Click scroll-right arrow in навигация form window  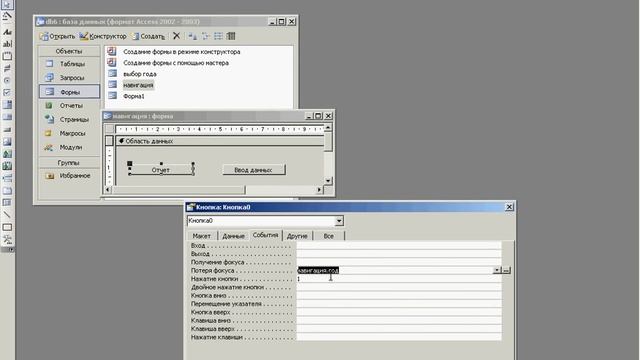[319, 190]
